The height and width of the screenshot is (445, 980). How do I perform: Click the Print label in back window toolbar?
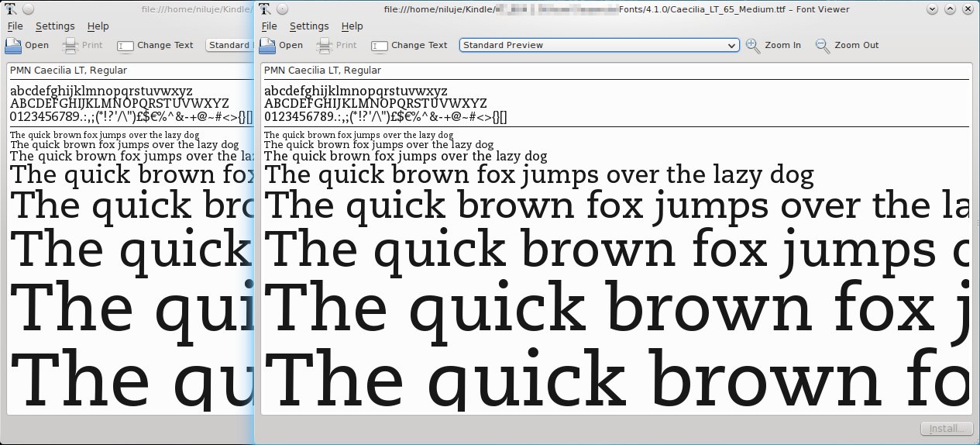[92, 45]
